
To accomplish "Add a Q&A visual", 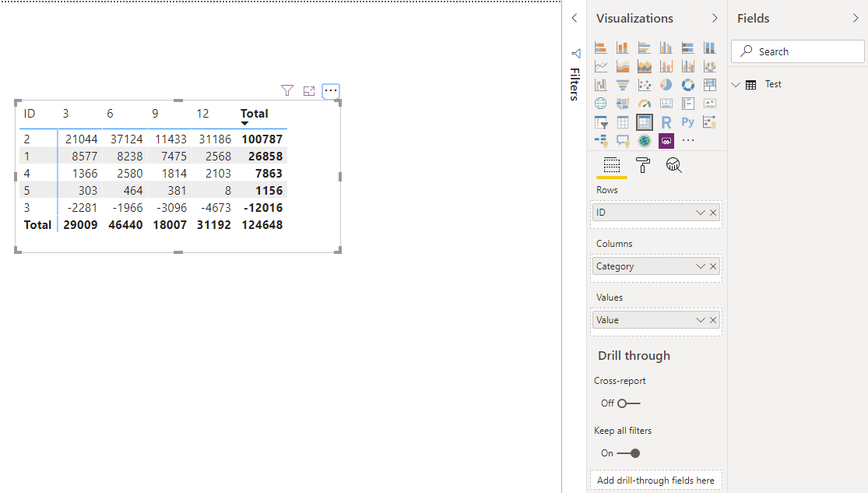I will coord(622,141).
